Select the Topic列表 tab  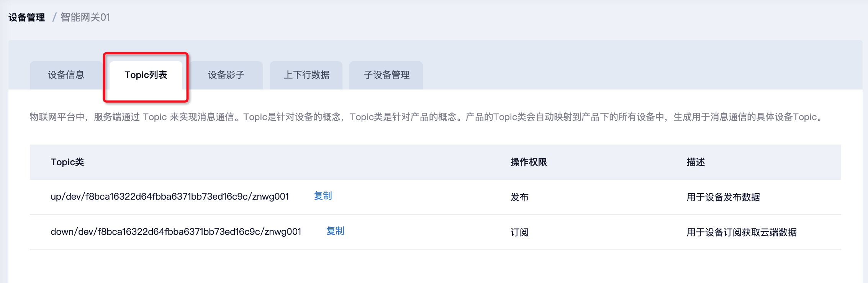point(146,75)
